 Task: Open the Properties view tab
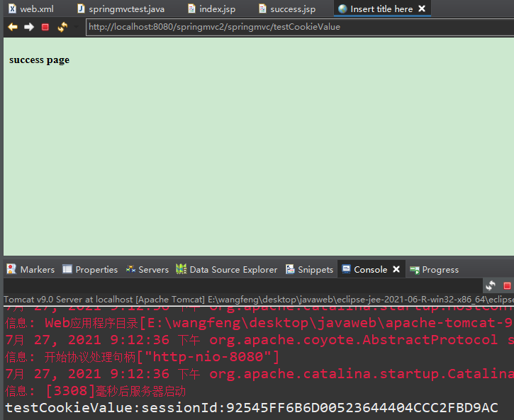tap(90, 269)
